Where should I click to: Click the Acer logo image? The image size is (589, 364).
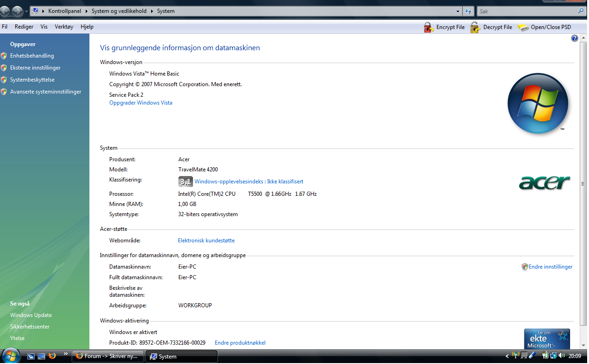coord(545,182)
